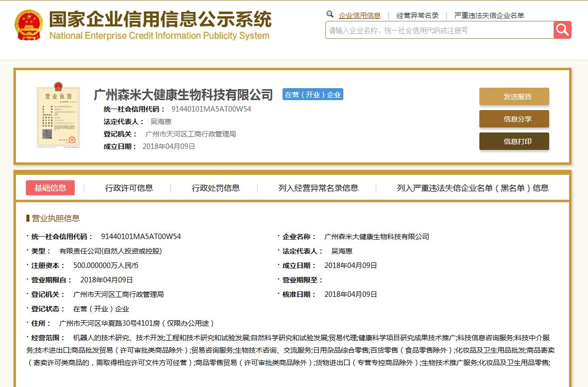Switch to the 基础信息 tab
The height and width of the screenshot is (387, 588).
tap(50, 188)
